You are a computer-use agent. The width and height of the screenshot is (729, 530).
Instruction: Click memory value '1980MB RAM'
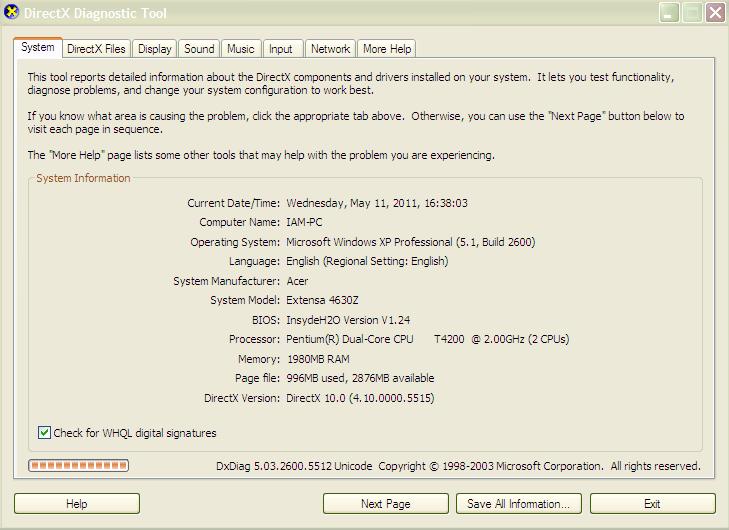pos(318,359)
